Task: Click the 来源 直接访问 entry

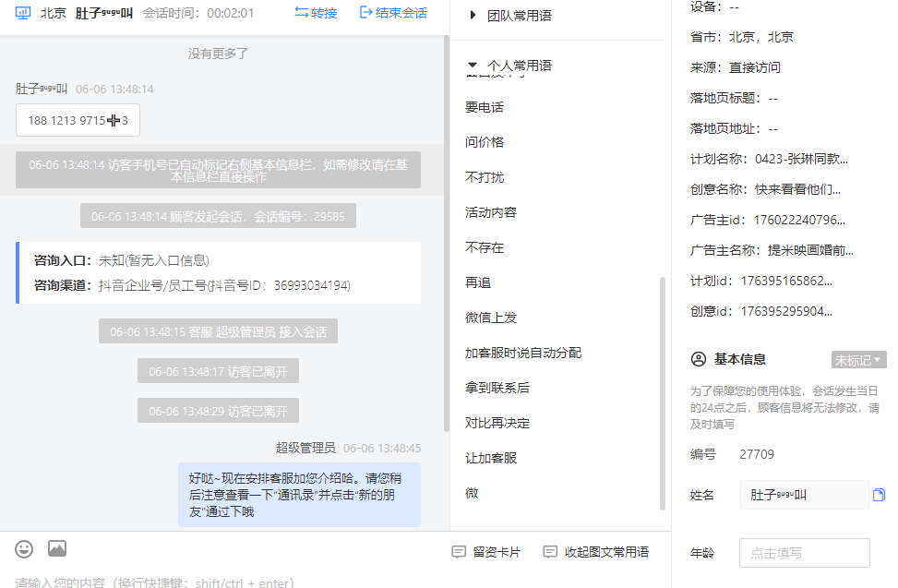Action: (736, 67)
